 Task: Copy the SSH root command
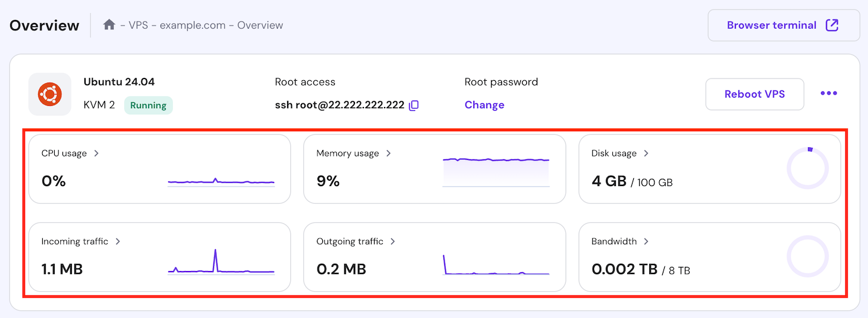414,105
